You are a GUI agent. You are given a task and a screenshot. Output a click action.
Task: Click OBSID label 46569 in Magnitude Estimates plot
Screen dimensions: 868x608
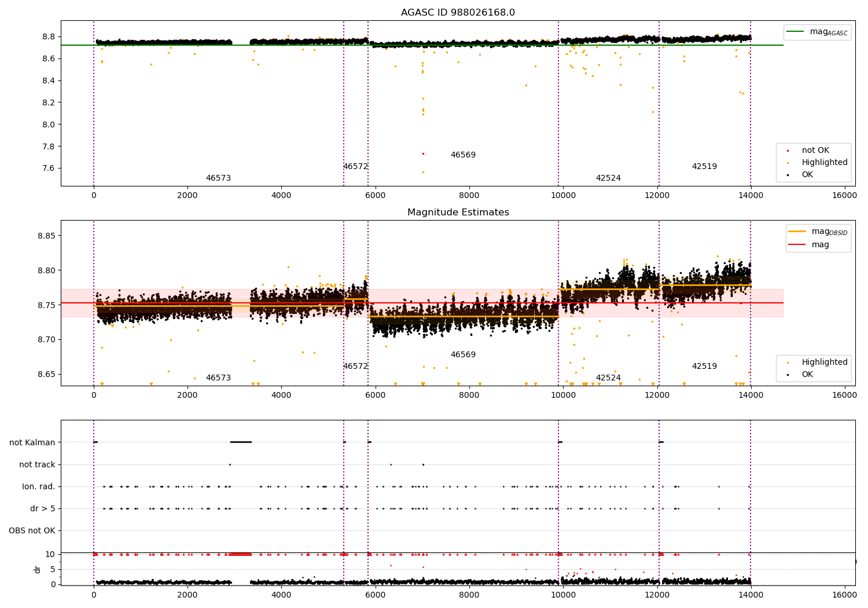point(463,355)
